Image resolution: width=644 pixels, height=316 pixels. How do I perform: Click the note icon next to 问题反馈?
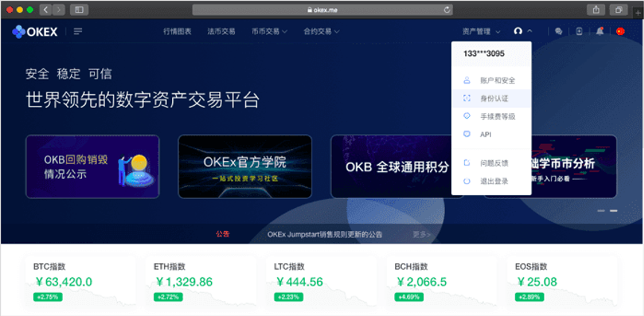coord(467,163)
